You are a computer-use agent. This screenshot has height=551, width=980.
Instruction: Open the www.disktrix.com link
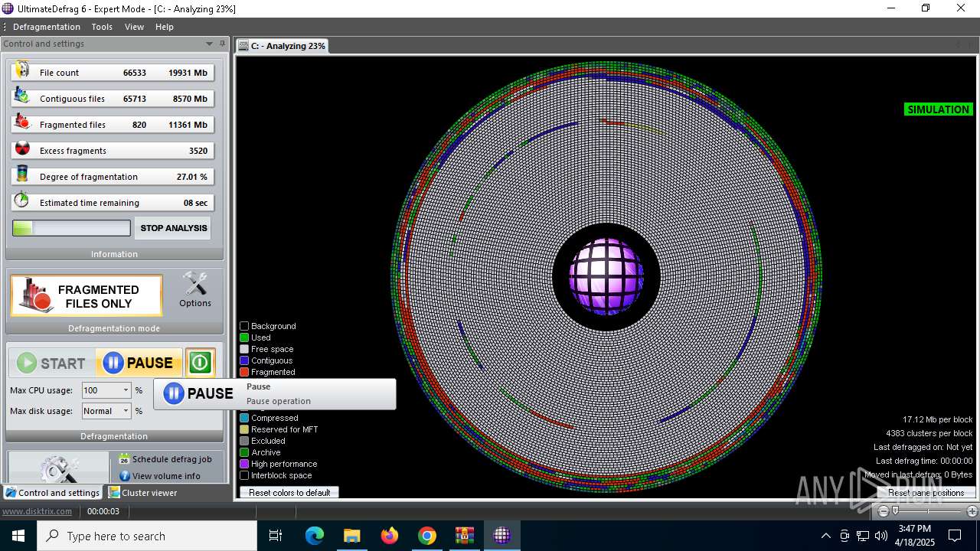click(37, 511)
